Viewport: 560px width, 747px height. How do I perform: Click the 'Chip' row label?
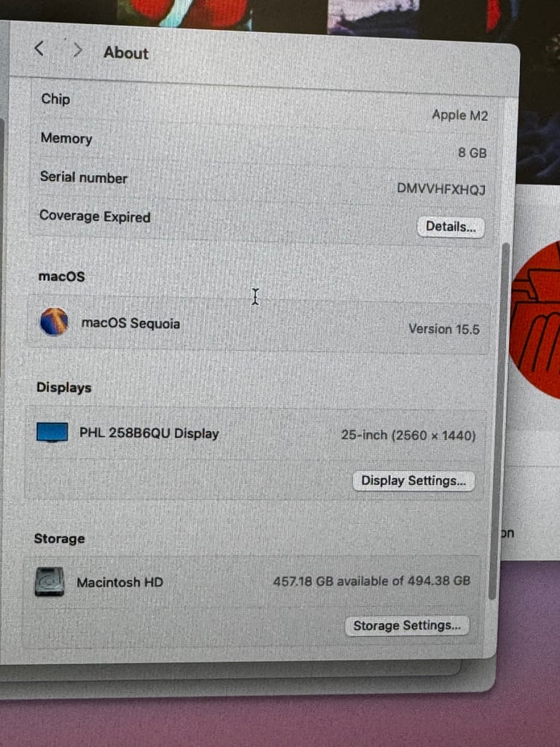(55, 99)
